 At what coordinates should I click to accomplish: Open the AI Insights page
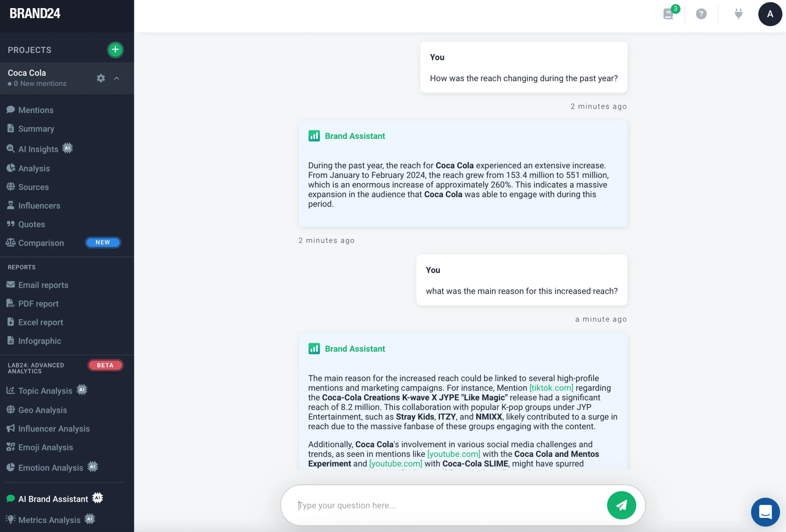click(38, 149)
